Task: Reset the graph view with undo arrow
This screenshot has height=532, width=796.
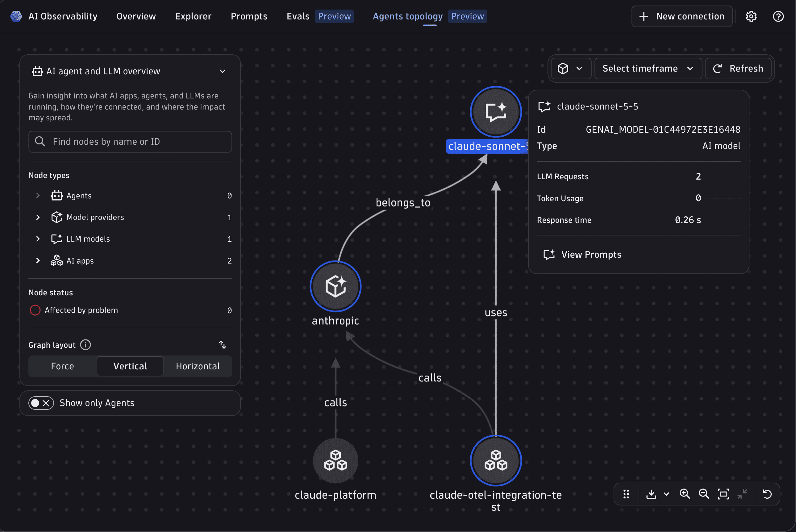Action: 767,494
